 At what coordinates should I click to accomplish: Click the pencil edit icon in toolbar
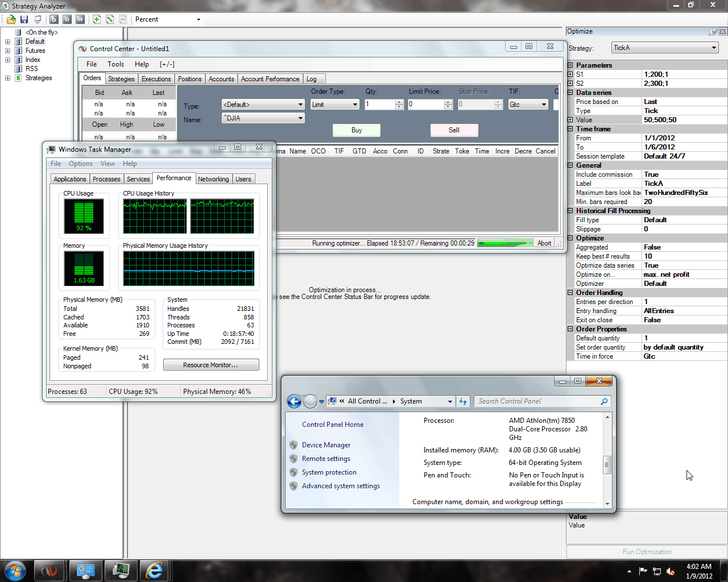click(x=110, y=19)
